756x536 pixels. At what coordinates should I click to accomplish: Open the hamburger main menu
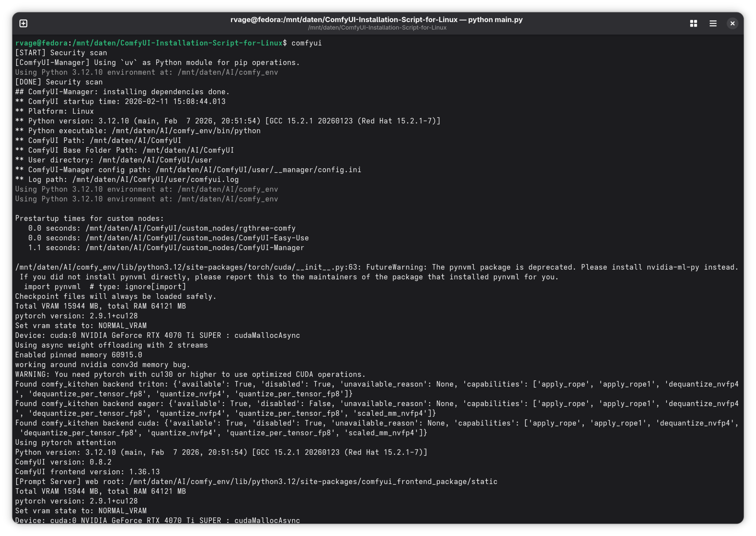pyautogui.click(x=713, y=23)
